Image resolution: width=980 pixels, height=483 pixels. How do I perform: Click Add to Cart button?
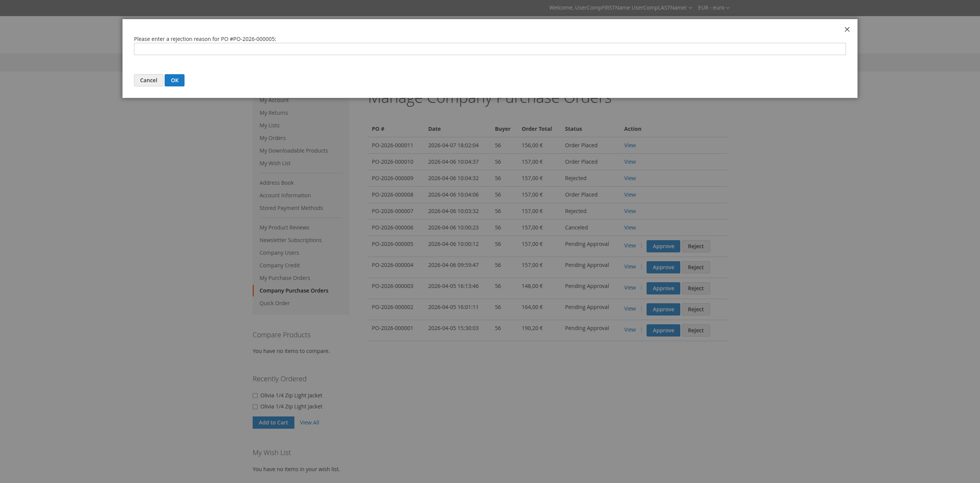273,423
